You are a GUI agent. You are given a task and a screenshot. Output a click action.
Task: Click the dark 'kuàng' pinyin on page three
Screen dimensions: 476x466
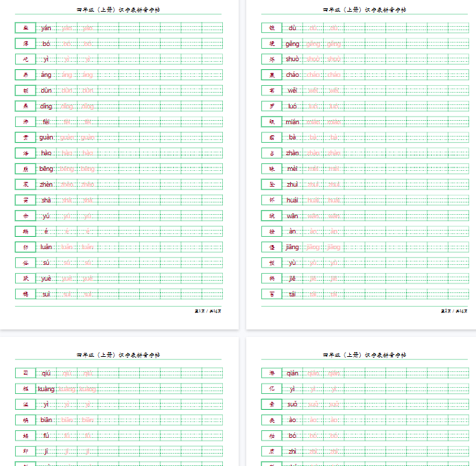[x=46, y=388]
